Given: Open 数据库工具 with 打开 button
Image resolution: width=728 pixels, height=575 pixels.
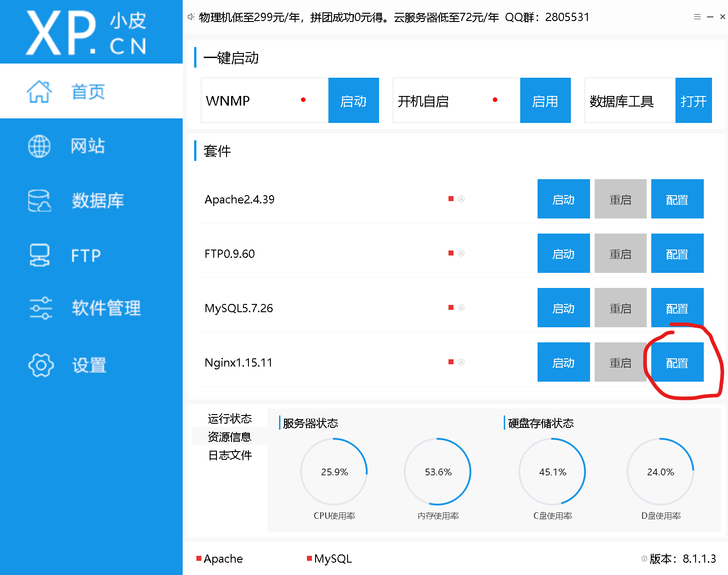Looking at the screenshot, I should (x=693, y=101).
